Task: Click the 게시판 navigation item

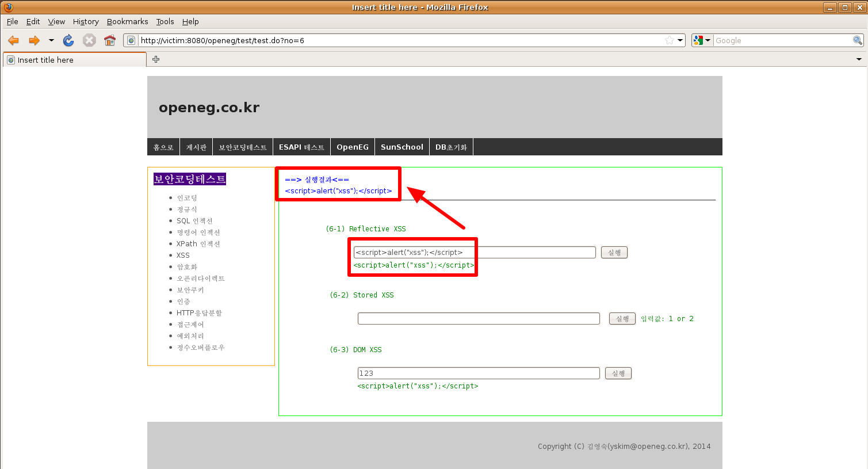Action: [196, 147]
